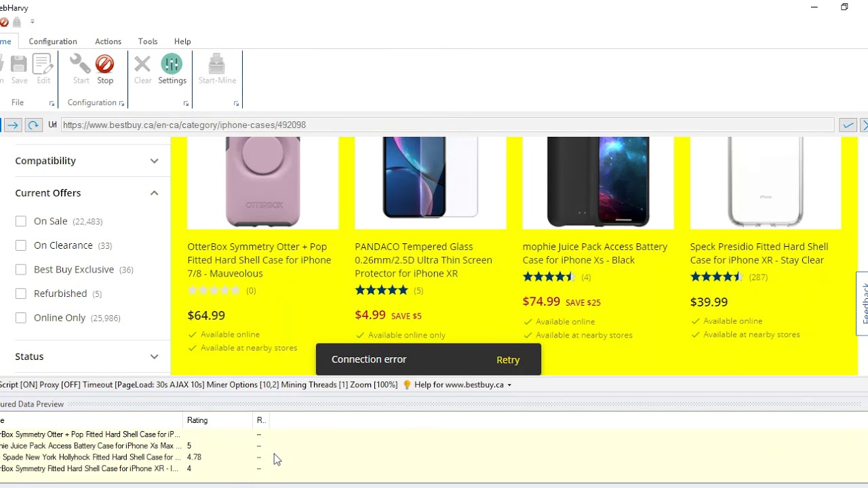The image size is (868, 488).
Task: Click the Clear X icon
Action: point(142,64)
